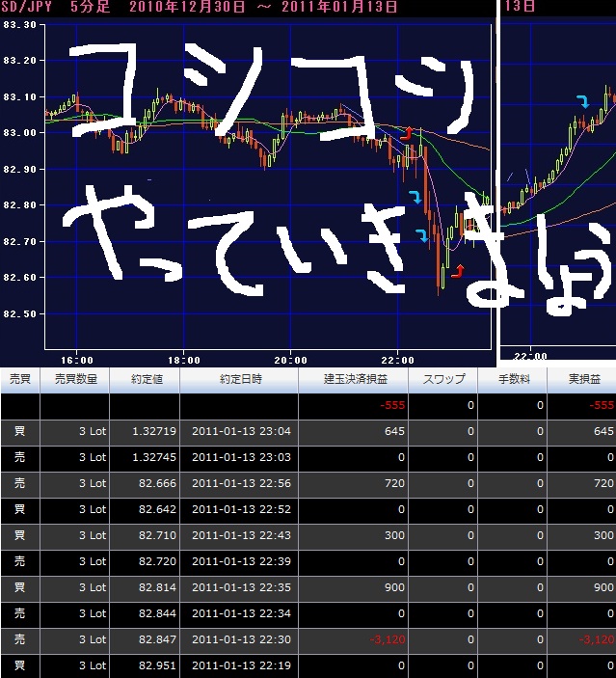Select execution price 82.720
The image size is (616, 678).
158,561
